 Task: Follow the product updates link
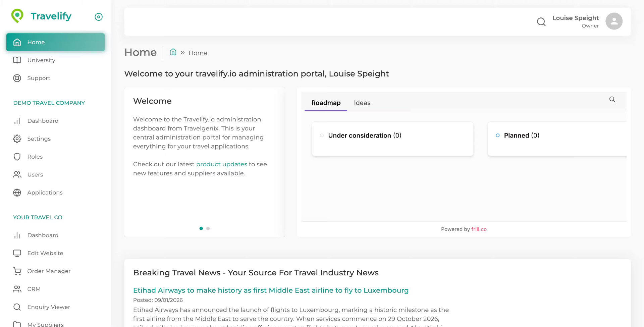tap(221, 164)
